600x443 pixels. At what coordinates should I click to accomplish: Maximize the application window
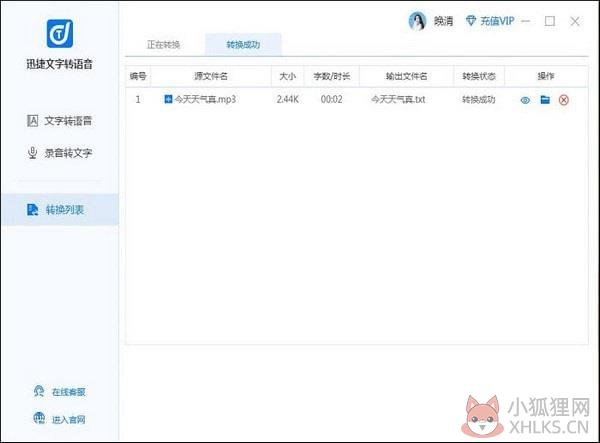point(550,21)
